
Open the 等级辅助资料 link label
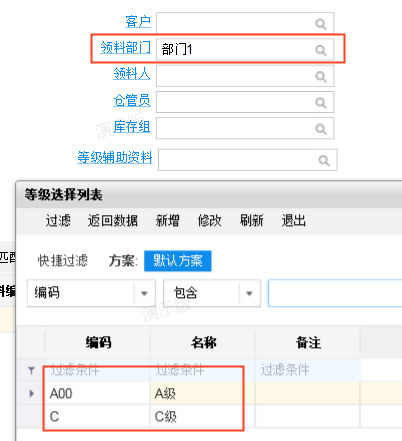pos(115,157)
